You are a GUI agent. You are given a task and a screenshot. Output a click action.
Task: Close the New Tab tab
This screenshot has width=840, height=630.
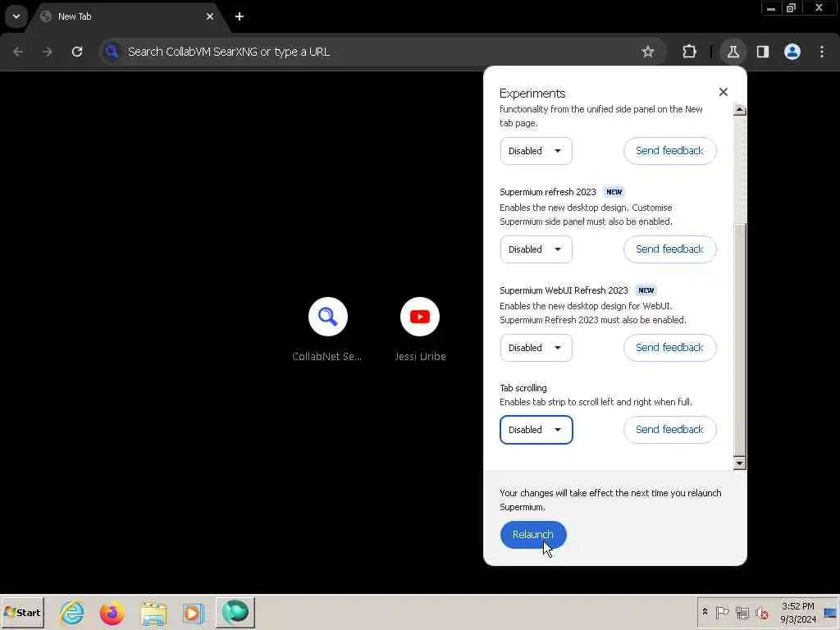(x=210, y=16)
